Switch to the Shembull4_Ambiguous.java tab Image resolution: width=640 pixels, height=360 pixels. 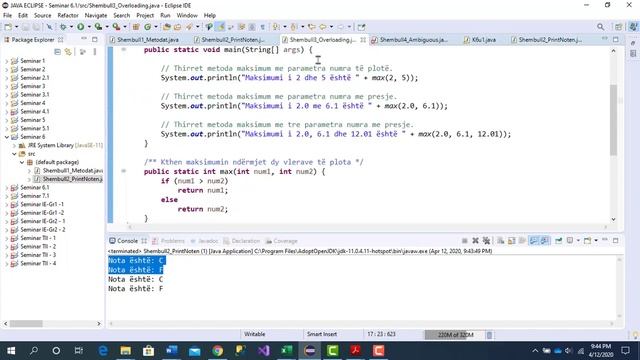[x=410, y=40]
